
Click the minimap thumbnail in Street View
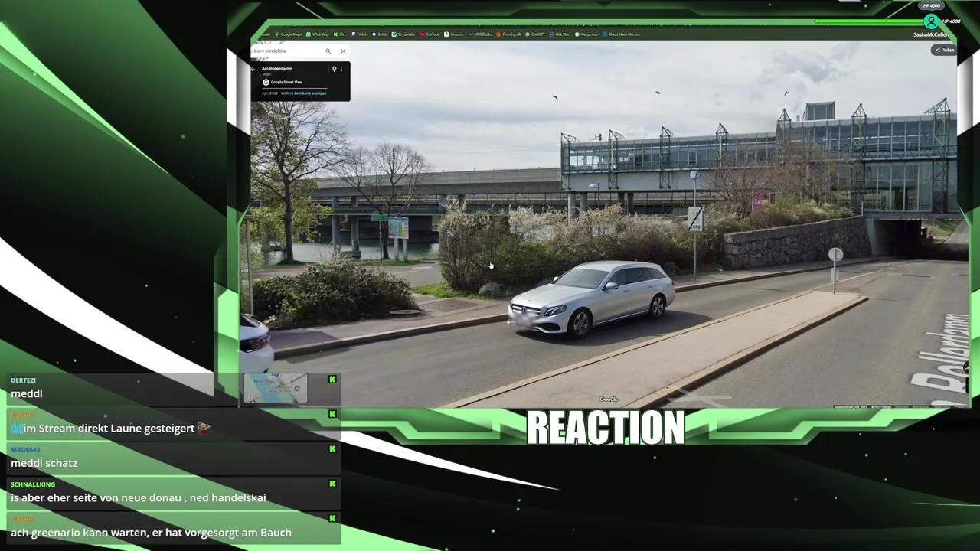coord(276,388)
